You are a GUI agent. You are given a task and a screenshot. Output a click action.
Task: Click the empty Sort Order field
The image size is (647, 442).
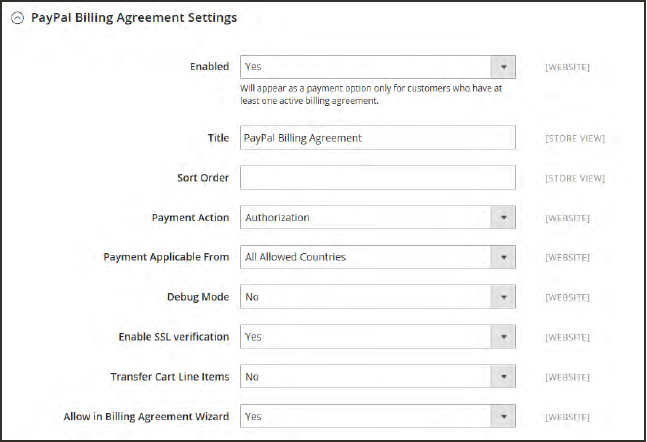[377, 178]
